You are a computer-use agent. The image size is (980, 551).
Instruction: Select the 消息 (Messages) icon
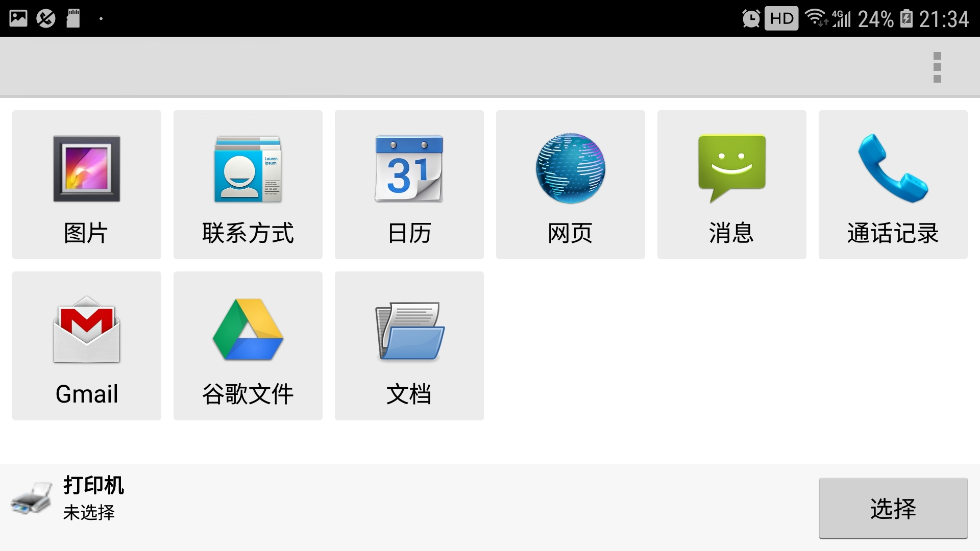click(731, 184)
